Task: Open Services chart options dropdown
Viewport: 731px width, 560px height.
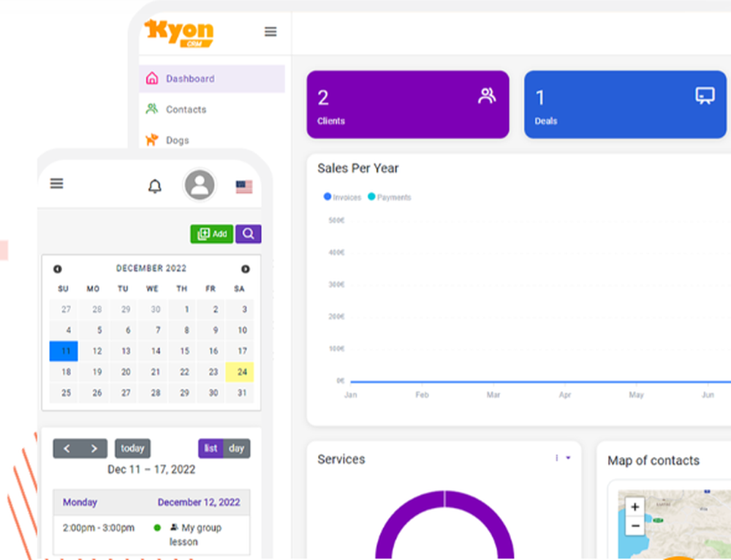Action: (568, 458)
